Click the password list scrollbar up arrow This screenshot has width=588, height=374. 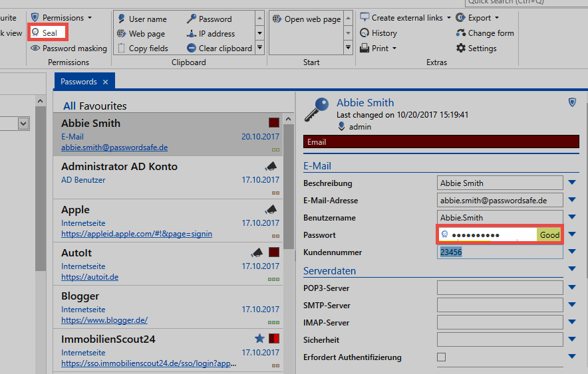288,119
